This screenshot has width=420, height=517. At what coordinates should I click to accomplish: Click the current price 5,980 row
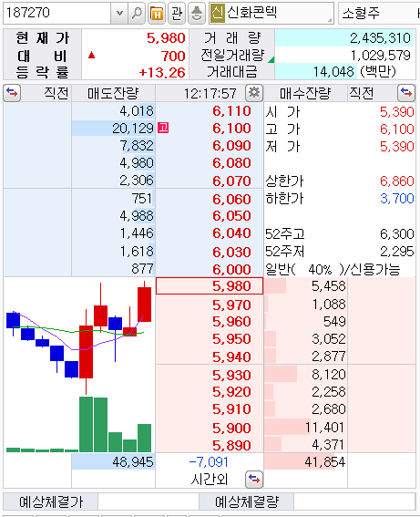coord(210,286)
